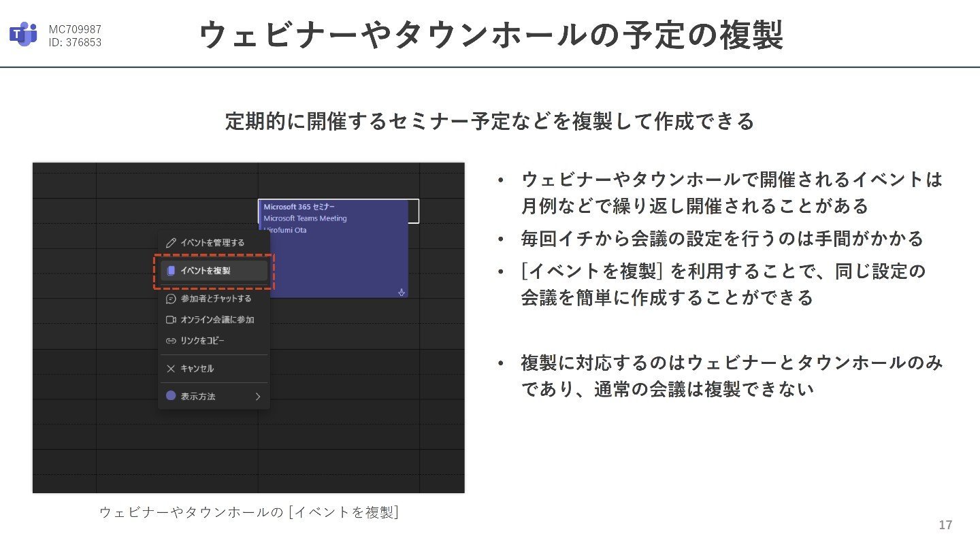Screen dimensions: 980x551
Task: Click the page number 17
Action: coord(945,525)
